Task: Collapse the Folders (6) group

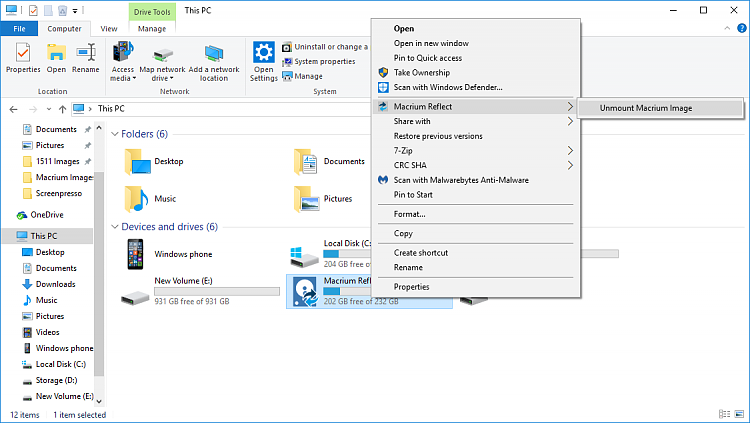Action: click(x=115, y=134)
